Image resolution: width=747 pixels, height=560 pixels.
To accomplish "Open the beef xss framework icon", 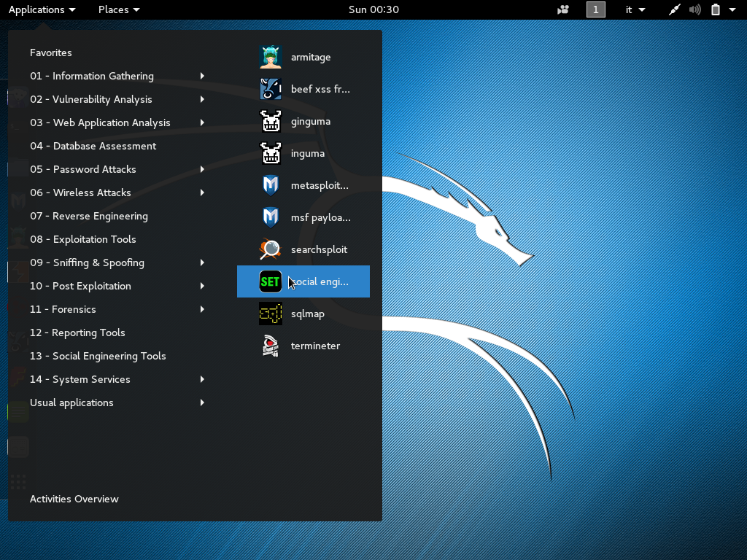I will point(271,89).
